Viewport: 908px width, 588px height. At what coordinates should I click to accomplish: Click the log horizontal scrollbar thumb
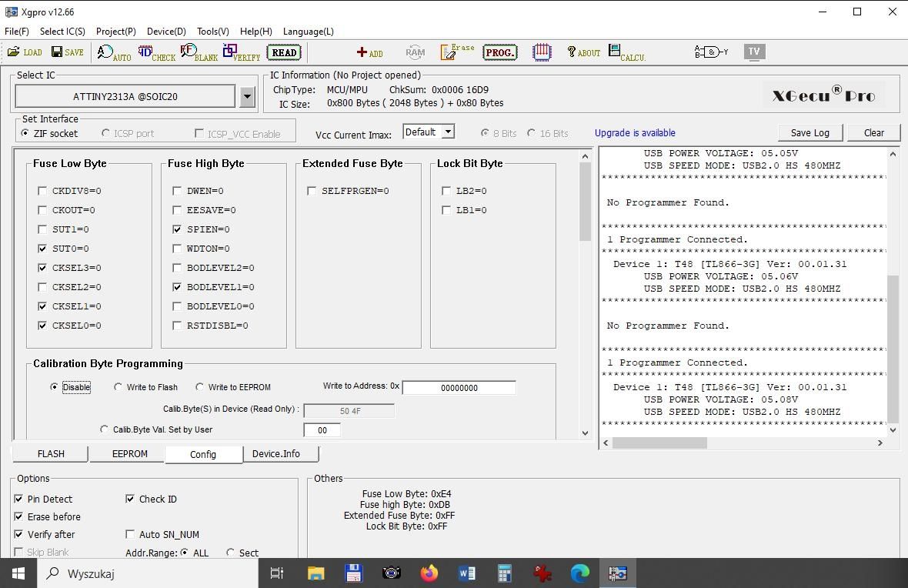point(659,443)
